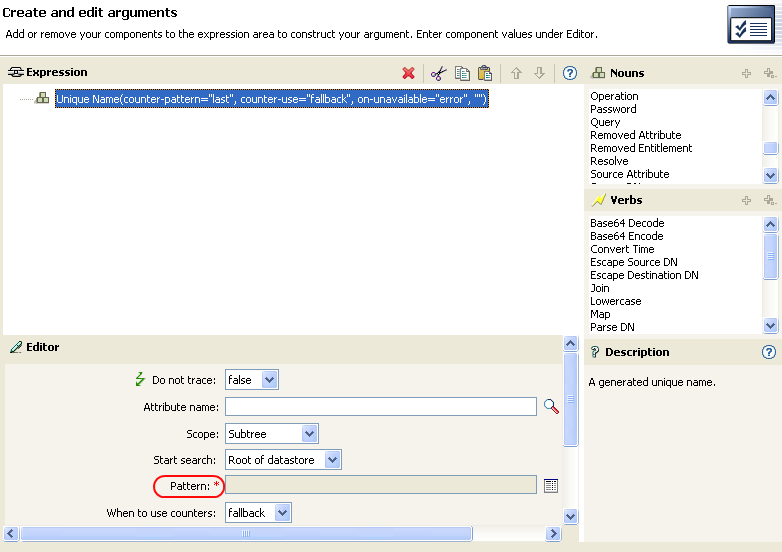The height and width of the screenshot is (552, 782).
Task: Click the Attribute name input field
Action: pyautogui.click(x=381, y=406)
